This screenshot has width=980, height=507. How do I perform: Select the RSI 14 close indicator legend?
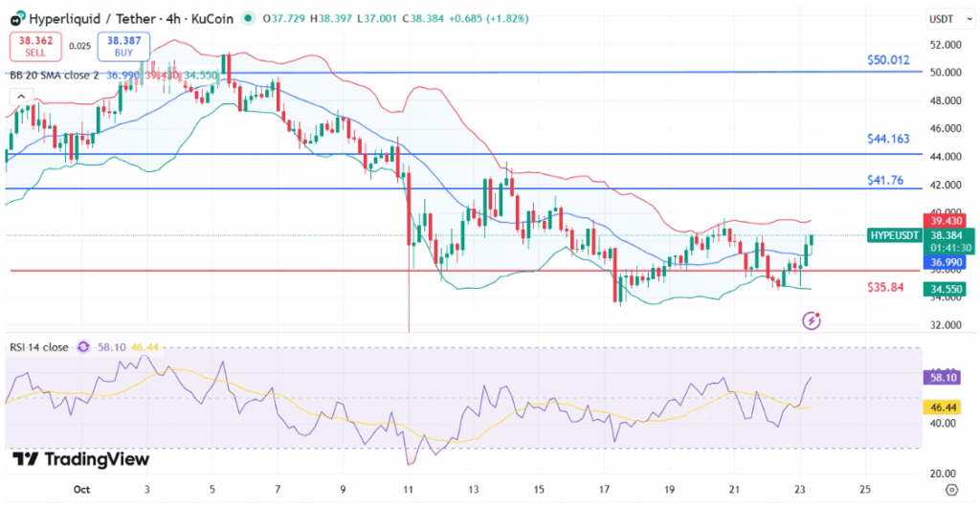[x=40, y=347]
